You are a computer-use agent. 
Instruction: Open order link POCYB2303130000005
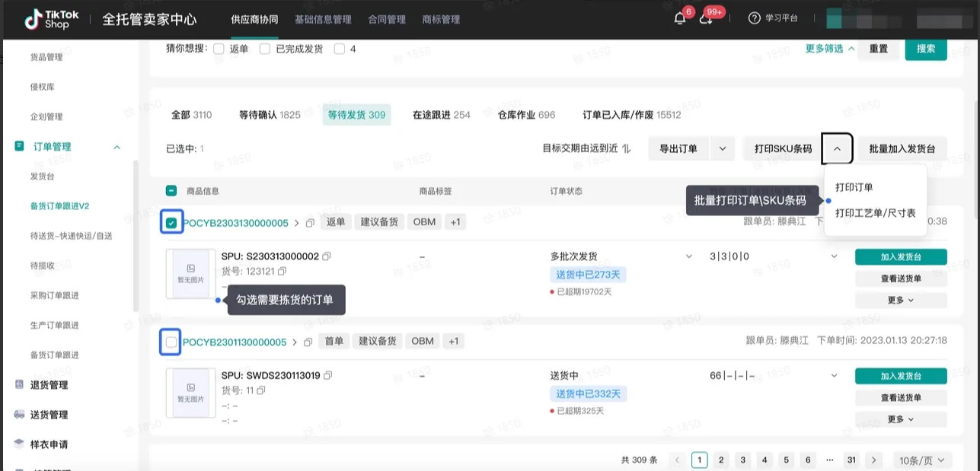pyautogui.click(x=235, y=223)
